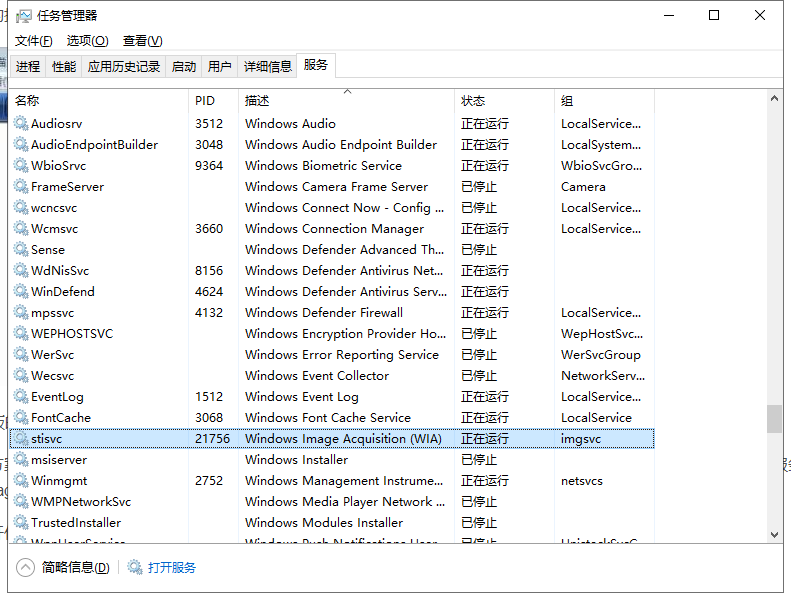Click the gear icon beside msiserver
Image resolution: width=791 pixels, height=600 pixels.
click(21, 459)
